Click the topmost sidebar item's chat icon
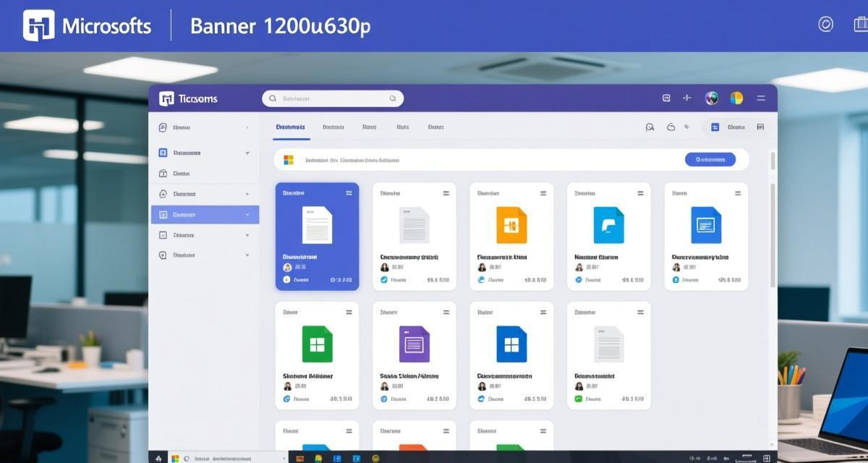This screenshot has width=868, height=463. 163,127
